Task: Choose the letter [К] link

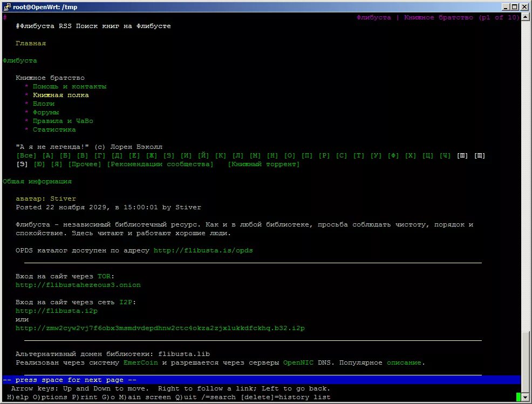Action: coord(221,155)
